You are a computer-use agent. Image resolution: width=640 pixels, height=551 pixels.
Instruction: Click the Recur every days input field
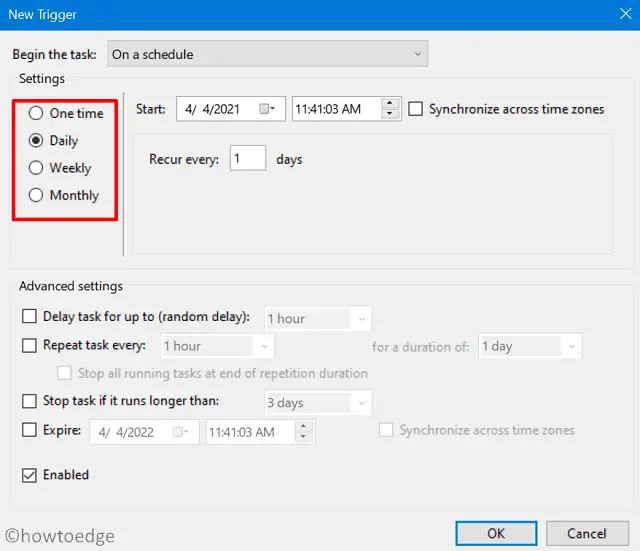click(247, 159)
